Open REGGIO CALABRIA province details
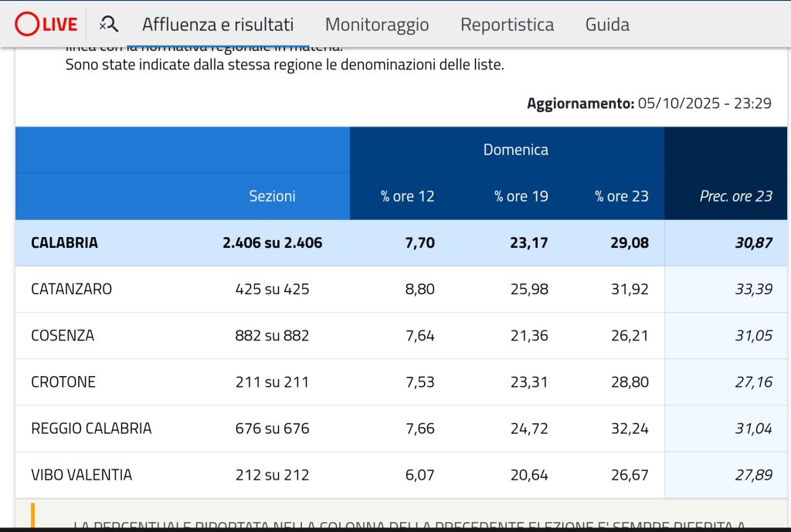 pos(91,428)
